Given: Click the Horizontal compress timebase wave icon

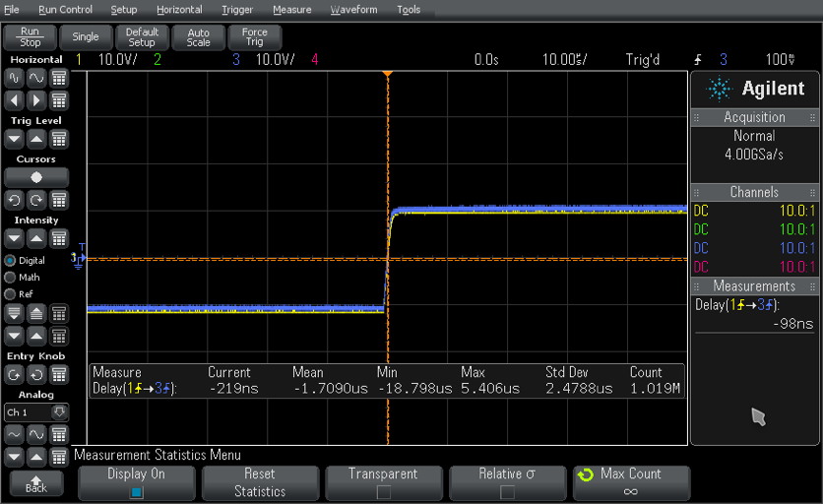Looking at the screenshot, I should click(x=14, y=78).
